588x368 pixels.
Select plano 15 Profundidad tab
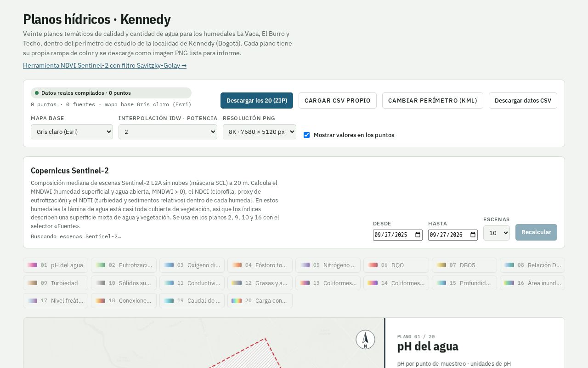click(x=464, y=283)
